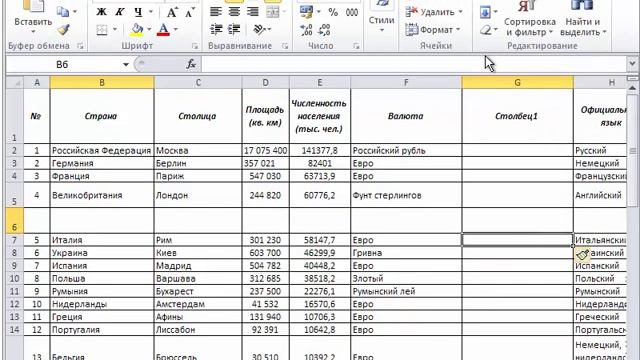Image resolution: width=640 pixels, height=360 pixels.
Task: Click the accounting number format icon
Action: tap(306, 12)
